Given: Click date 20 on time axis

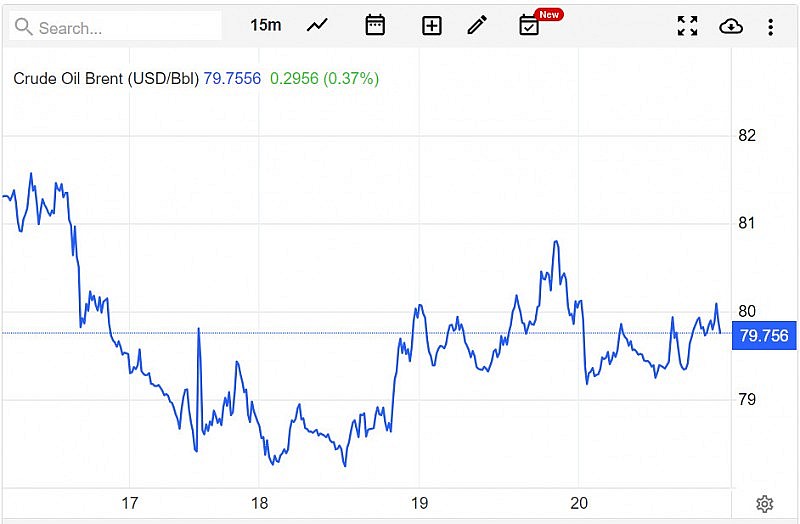Looking at the screenshot, I should coord(579,503).
